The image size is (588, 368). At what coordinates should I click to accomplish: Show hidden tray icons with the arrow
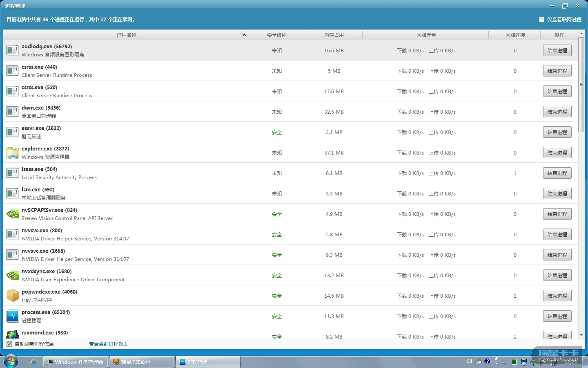tap(504, 362)
